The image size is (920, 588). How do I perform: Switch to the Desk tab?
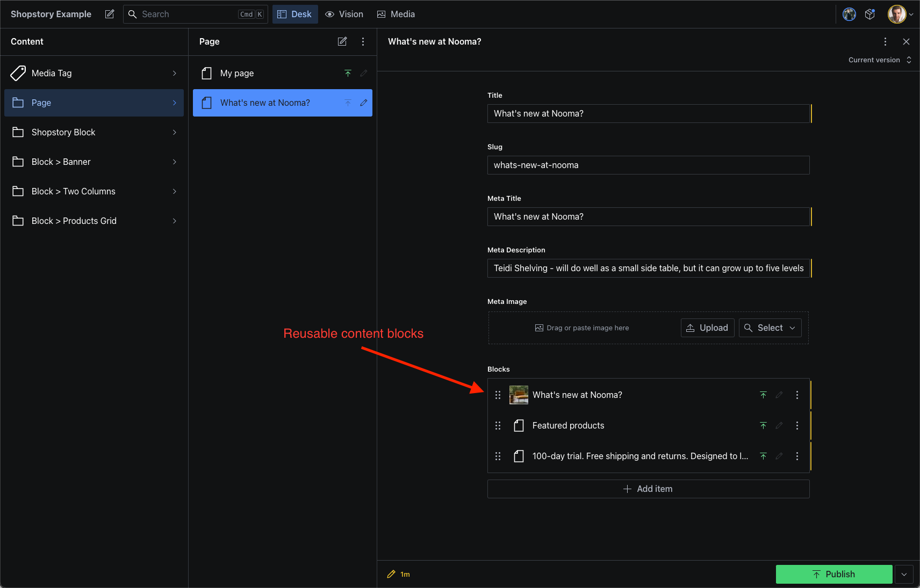tap(295, 14)
